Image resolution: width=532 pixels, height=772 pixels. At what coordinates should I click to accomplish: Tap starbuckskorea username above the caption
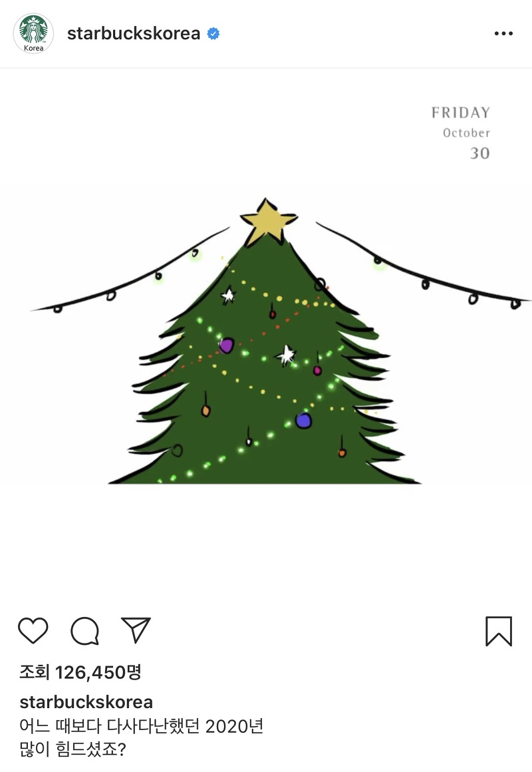pos(86,701)
